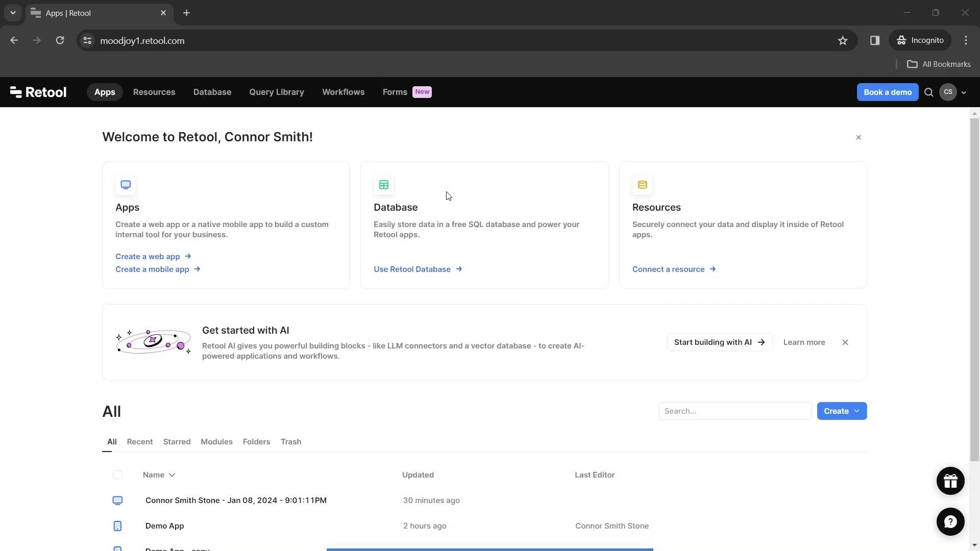This screenshot has width=980, height=551.
Task: Click the Retool logo icon
Action: (15, 92)
